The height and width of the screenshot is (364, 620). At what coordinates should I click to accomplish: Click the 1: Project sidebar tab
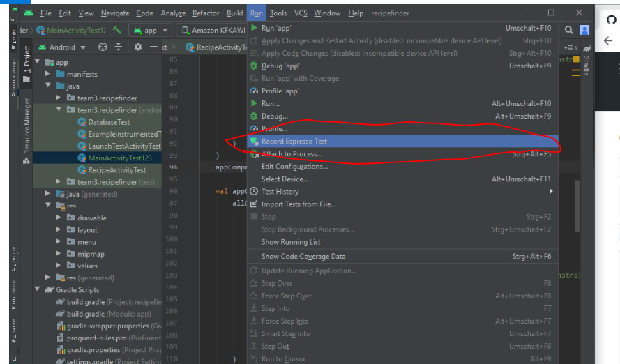(27, 63)
